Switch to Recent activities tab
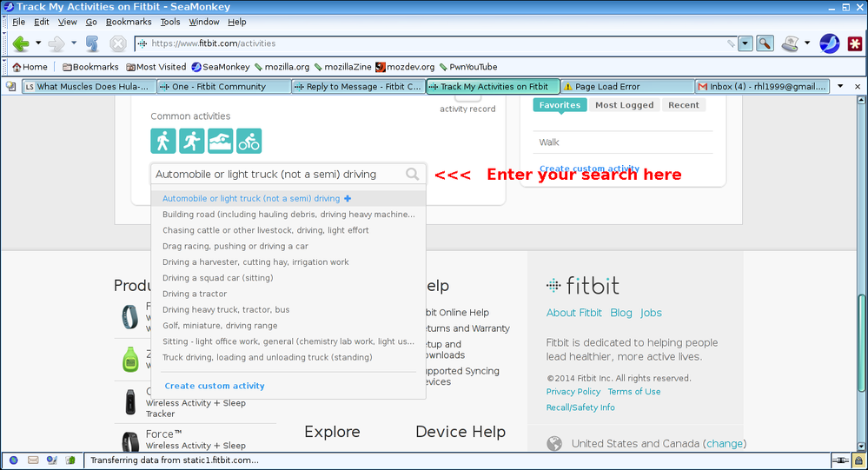This screenshot has height=470, width=868. tap(684, 104)
